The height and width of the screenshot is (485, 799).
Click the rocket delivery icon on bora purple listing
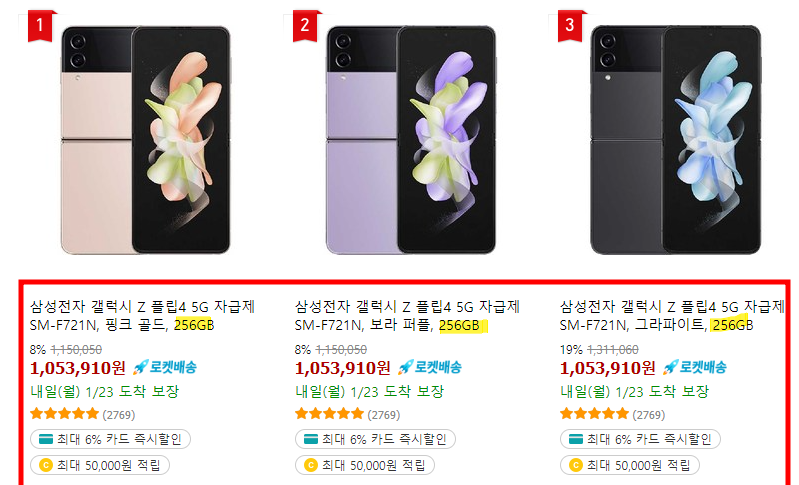406,367
